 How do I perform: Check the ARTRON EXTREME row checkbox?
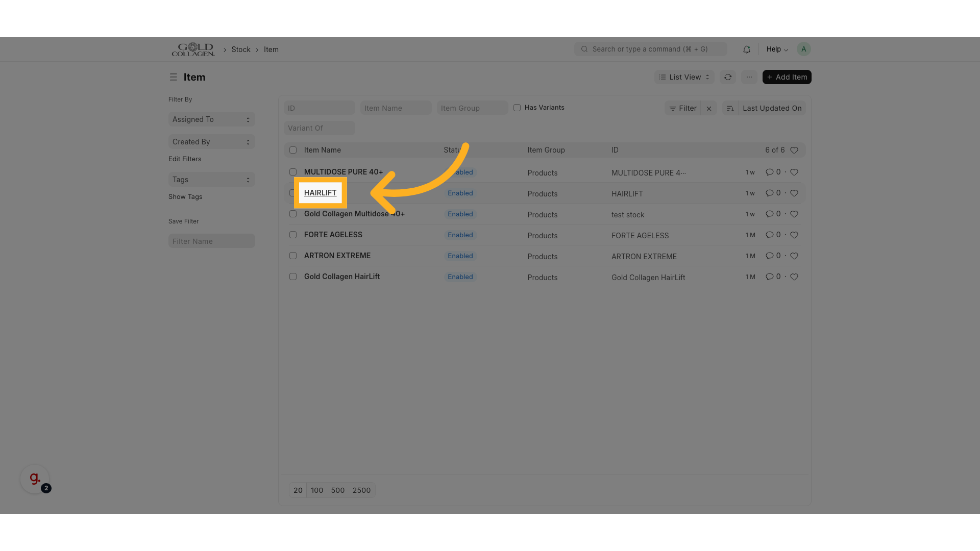[x=293, y=256]
